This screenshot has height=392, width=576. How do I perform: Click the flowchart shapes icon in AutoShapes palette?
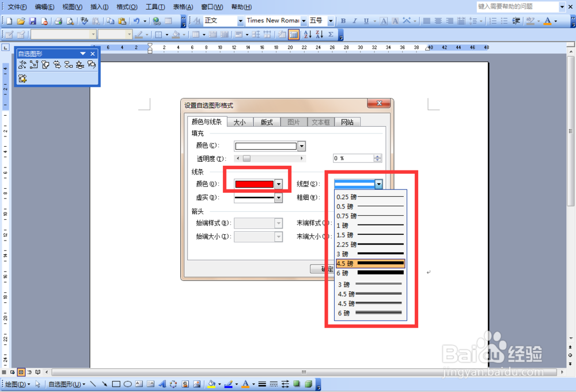[69, 65]
